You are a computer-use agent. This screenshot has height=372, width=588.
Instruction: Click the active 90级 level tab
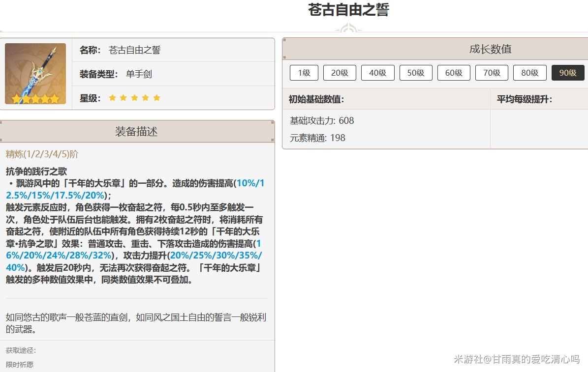click(568, 73)
